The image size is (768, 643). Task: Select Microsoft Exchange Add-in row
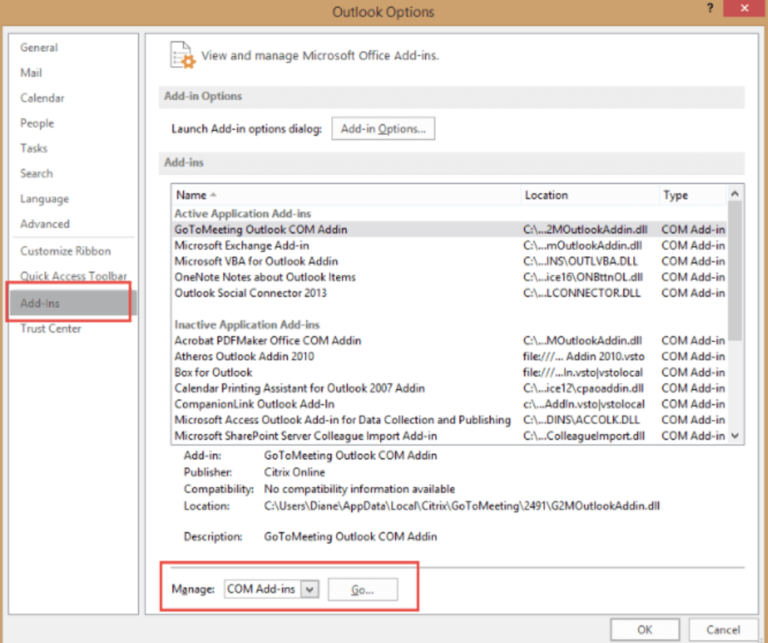click(x=449, y=245)
